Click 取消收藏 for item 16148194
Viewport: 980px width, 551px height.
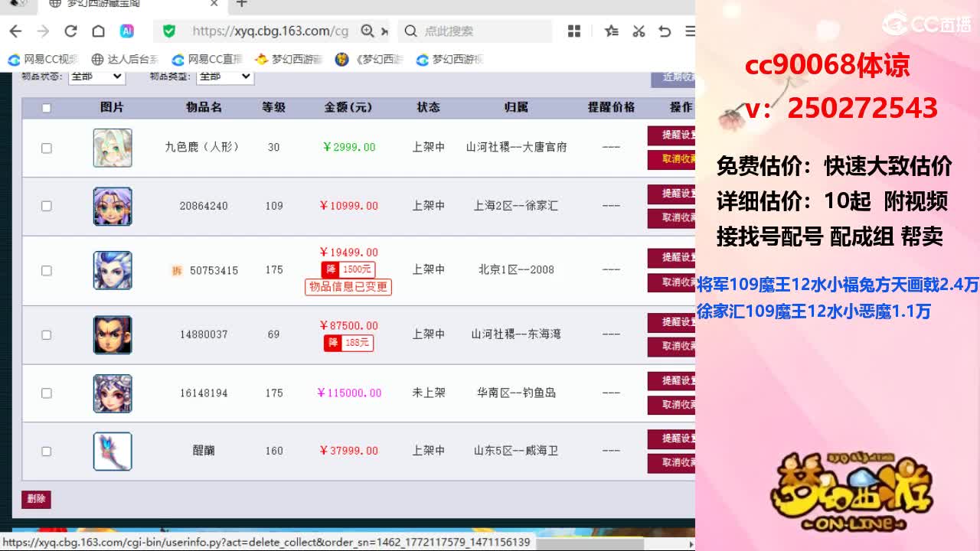(x=671, y=405)
